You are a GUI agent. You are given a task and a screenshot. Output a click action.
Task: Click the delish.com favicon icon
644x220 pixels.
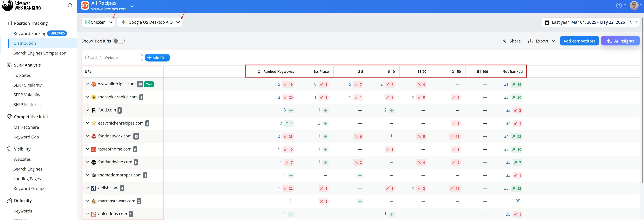point(94,188)
